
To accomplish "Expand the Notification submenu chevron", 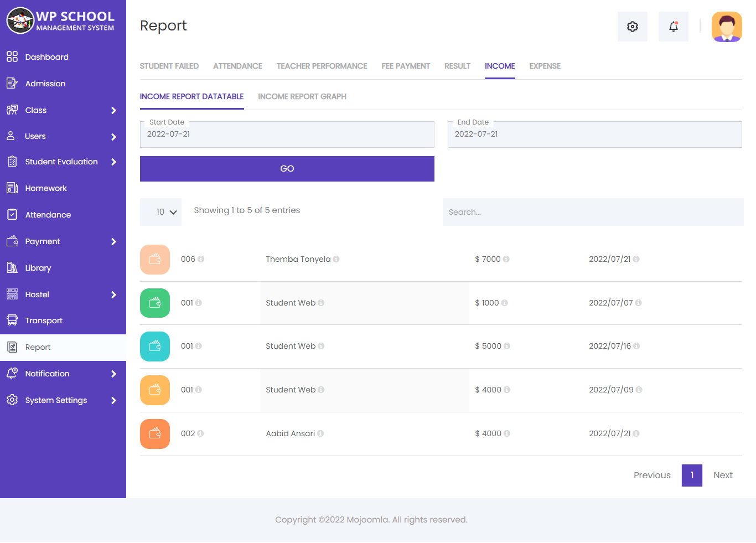I will 113,374.
